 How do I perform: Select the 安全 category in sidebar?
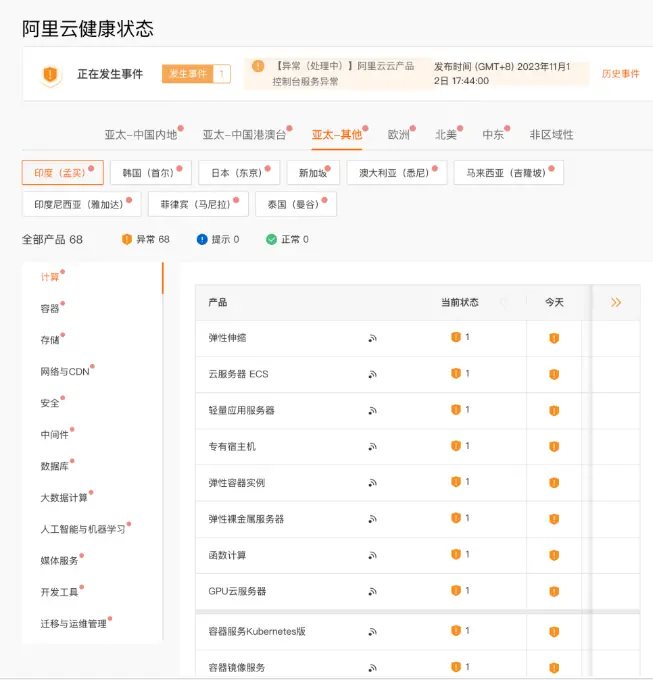click(50, 403)
